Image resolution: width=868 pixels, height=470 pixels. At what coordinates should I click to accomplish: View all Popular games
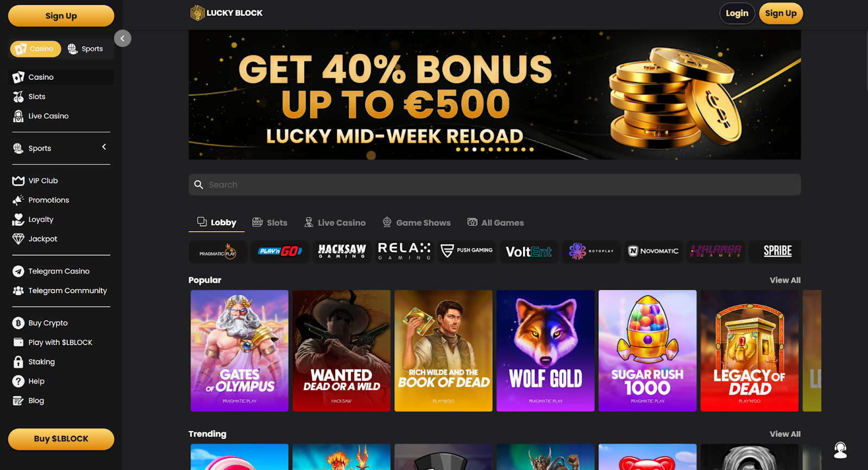click(785, 280)
